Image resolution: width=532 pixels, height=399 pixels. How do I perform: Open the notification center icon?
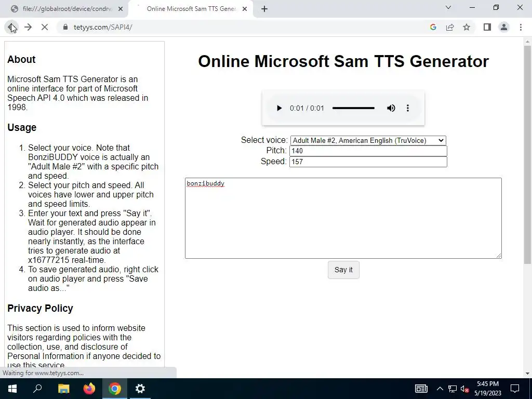point(515,389)
